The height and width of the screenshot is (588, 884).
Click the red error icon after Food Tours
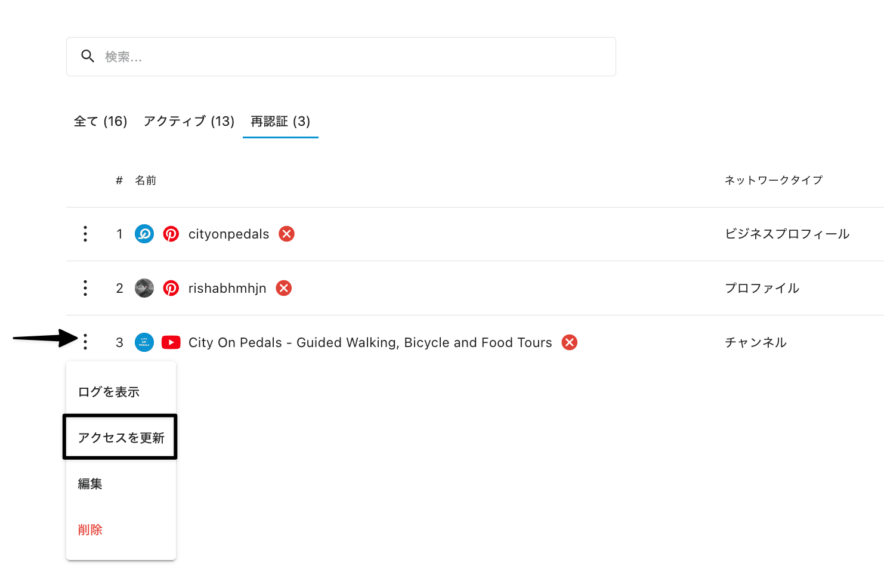tap(570, 342)
